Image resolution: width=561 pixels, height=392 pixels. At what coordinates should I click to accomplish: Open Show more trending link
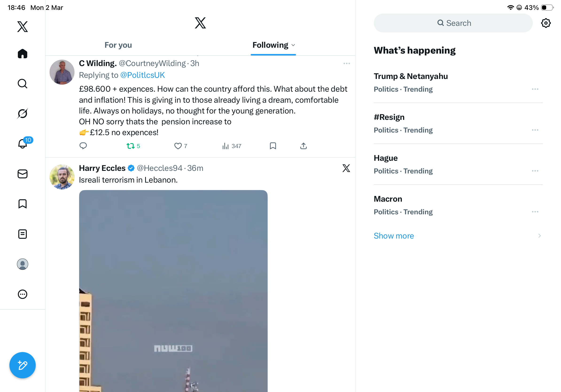(x=394, y=235)
